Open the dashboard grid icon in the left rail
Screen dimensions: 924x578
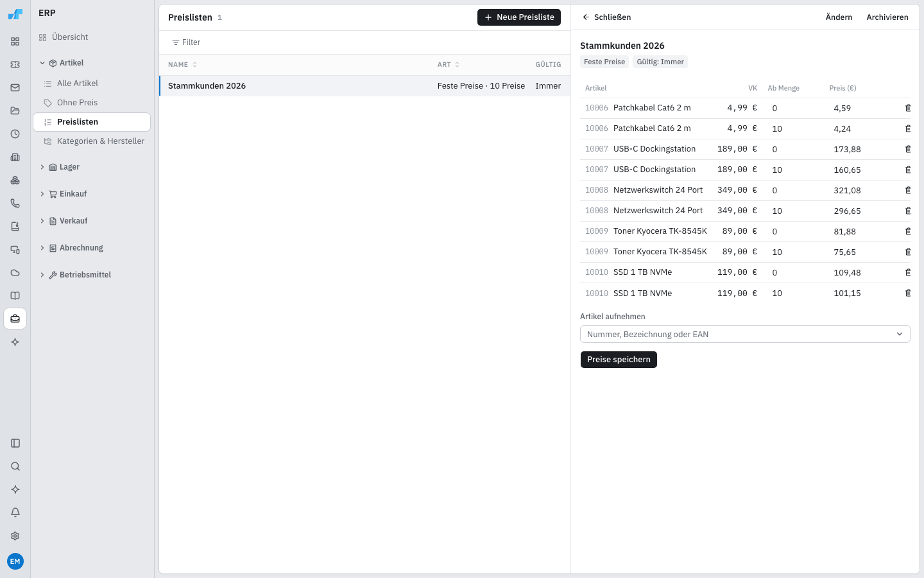[x=15, y=42]
